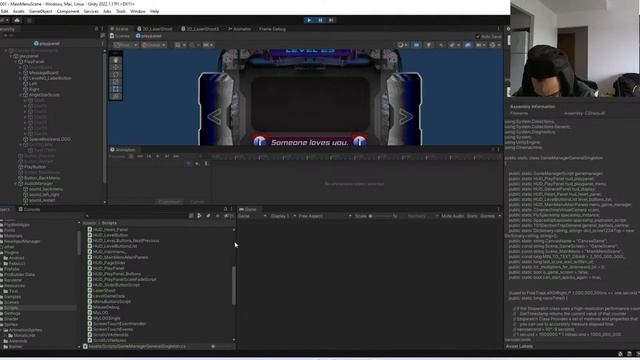Image resolution: width=640 pixels, height=360 pixels.
Task: Toggle scene lighting lightbulb icon
Action: pyautogui.click(x=428, y=45)
